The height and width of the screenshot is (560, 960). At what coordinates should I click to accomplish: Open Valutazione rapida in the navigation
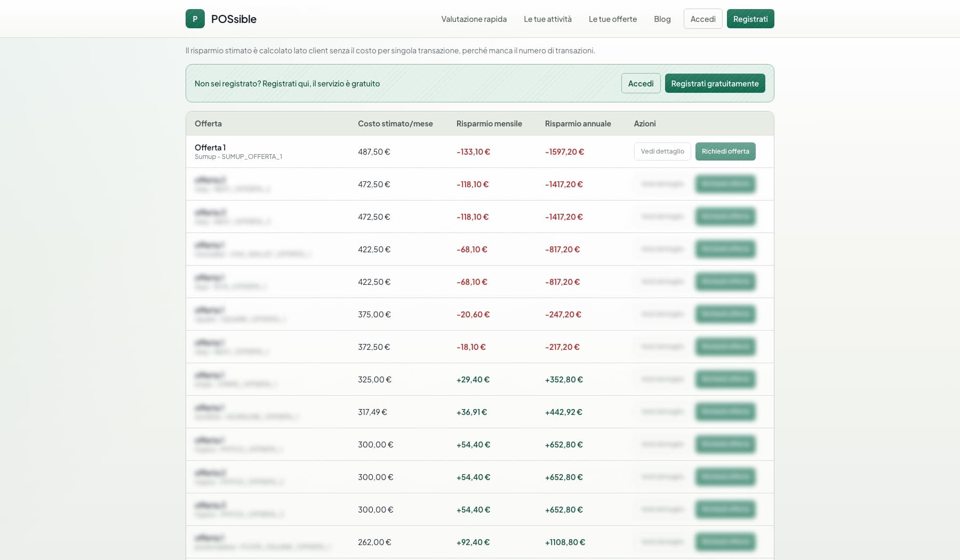[474, 19]
